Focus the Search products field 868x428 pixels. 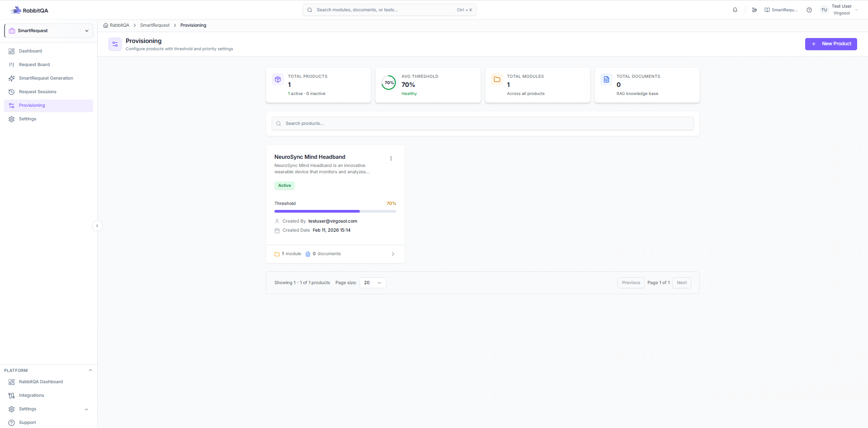pyautogui.click(x=483, y=124)
